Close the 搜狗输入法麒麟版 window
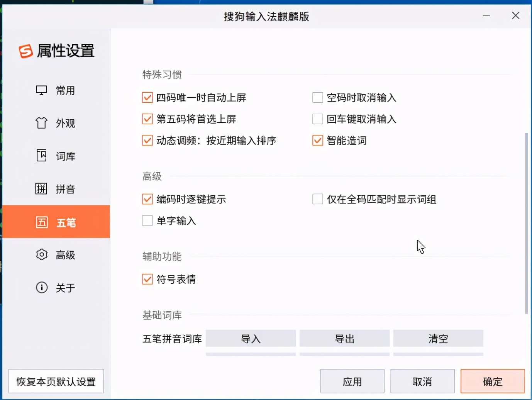Screen dimensions: 532x400 (x=516, y=16)
